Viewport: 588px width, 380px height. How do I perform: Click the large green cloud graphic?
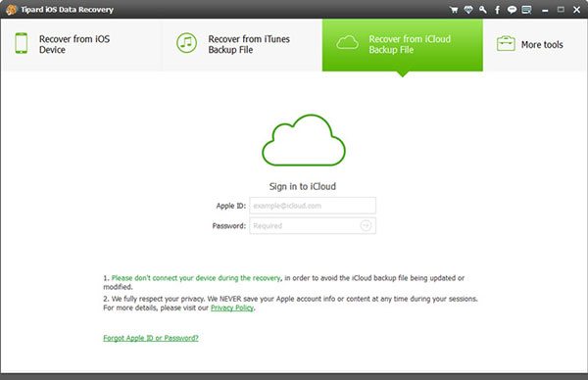[x=304, y=140]
